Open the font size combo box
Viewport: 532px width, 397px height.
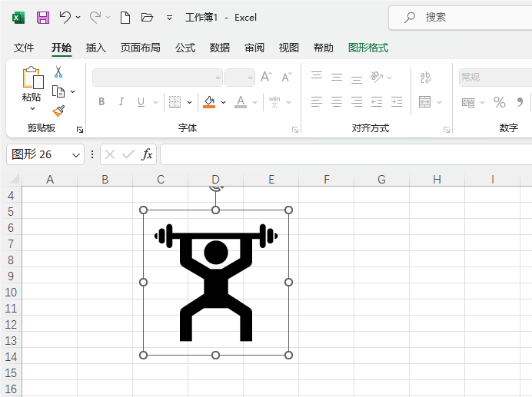coord(240,78)
